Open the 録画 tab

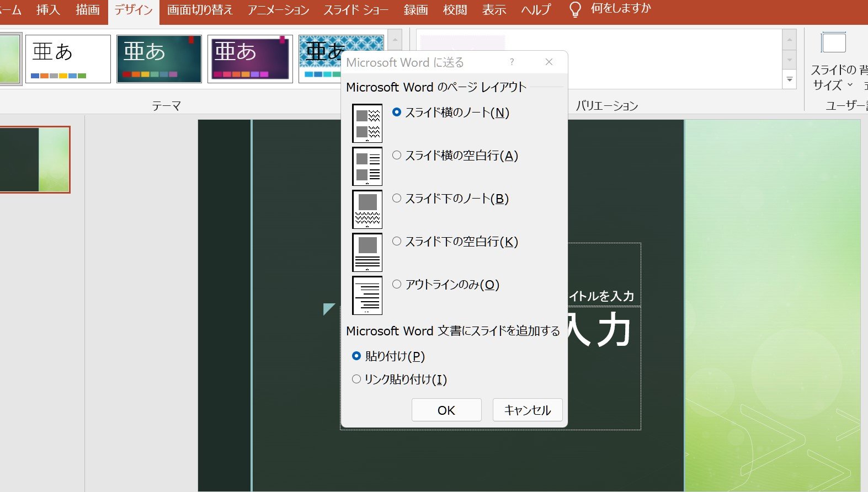click(416, 10)
